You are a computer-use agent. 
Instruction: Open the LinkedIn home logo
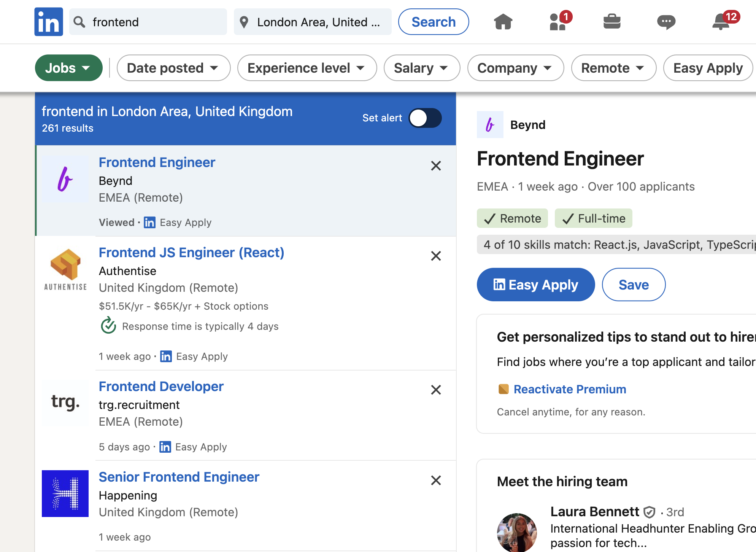(49, 22)
